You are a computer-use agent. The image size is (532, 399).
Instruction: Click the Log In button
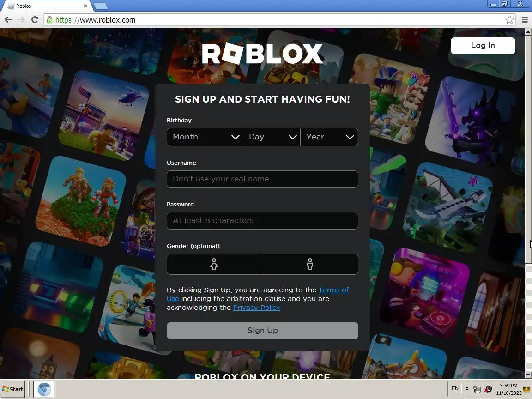point(483,45)
